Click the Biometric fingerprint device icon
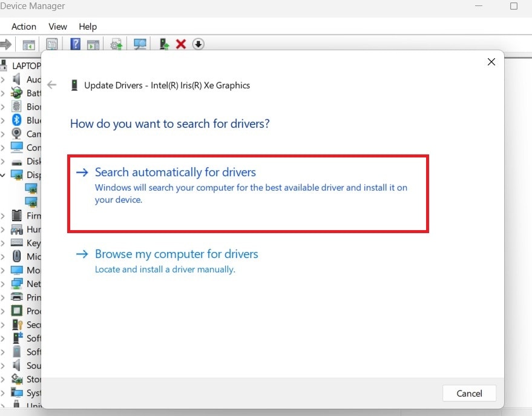 pyautogui.click(x=16, y=106)
